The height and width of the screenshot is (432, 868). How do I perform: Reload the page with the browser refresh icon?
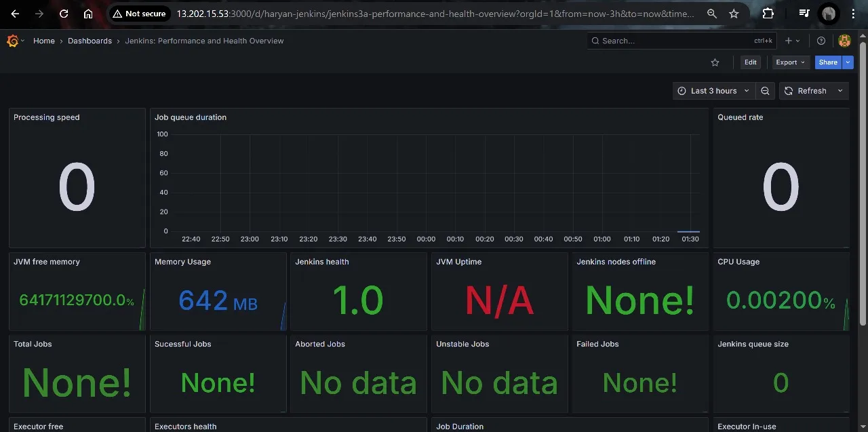tap(64, 14)
